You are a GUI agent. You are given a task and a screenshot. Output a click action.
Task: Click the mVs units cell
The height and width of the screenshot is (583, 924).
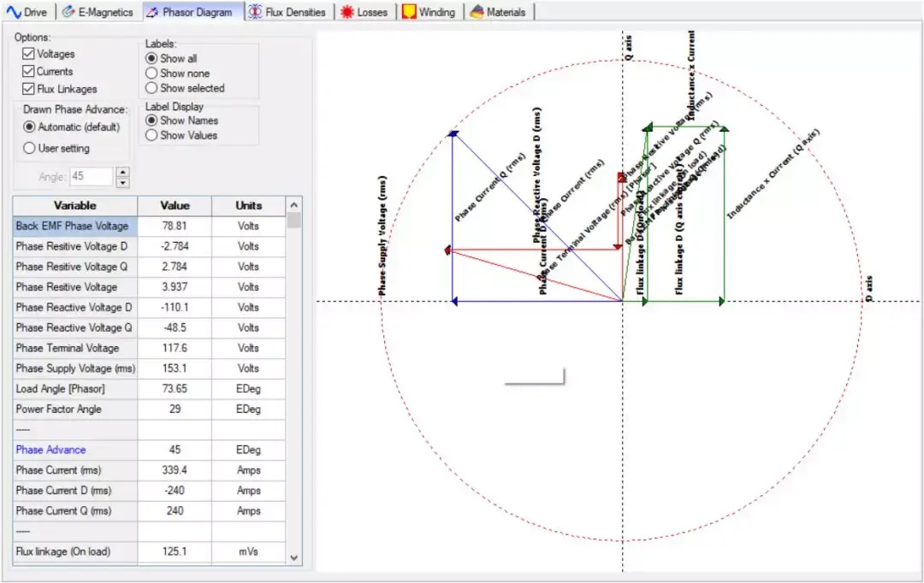[249, 551]
